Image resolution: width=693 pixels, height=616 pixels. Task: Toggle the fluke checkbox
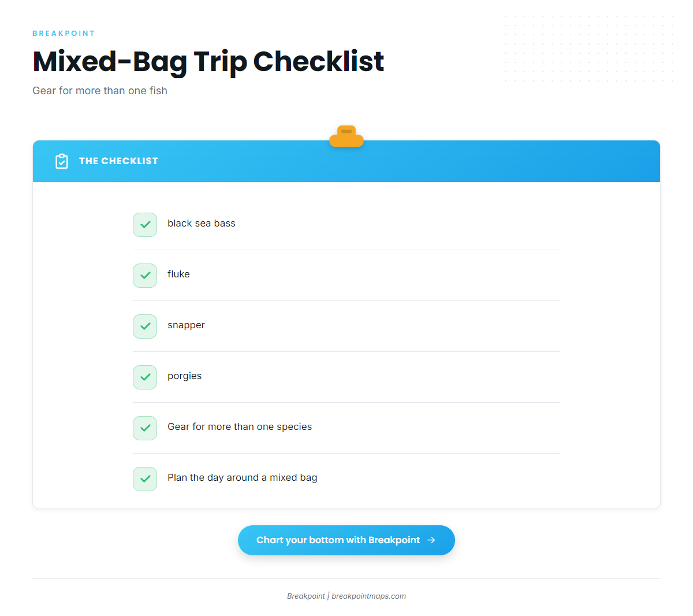coord(145,276)
